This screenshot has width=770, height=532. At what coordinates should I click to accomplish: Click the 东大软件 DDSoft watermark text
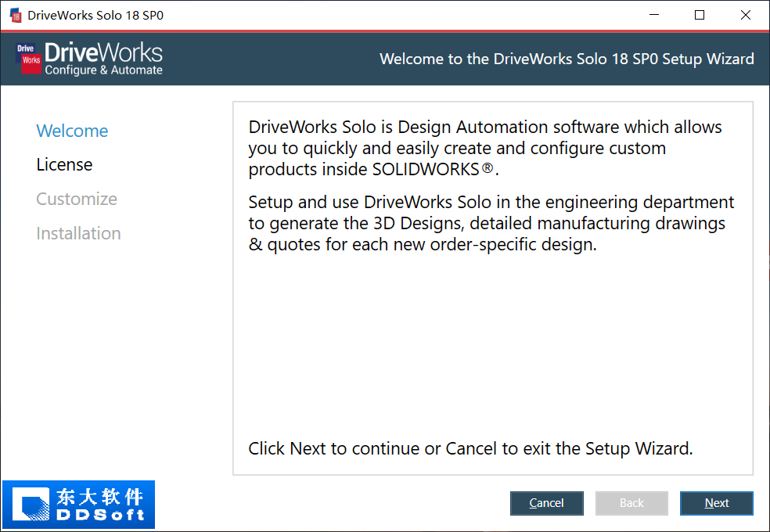[99, 505]
